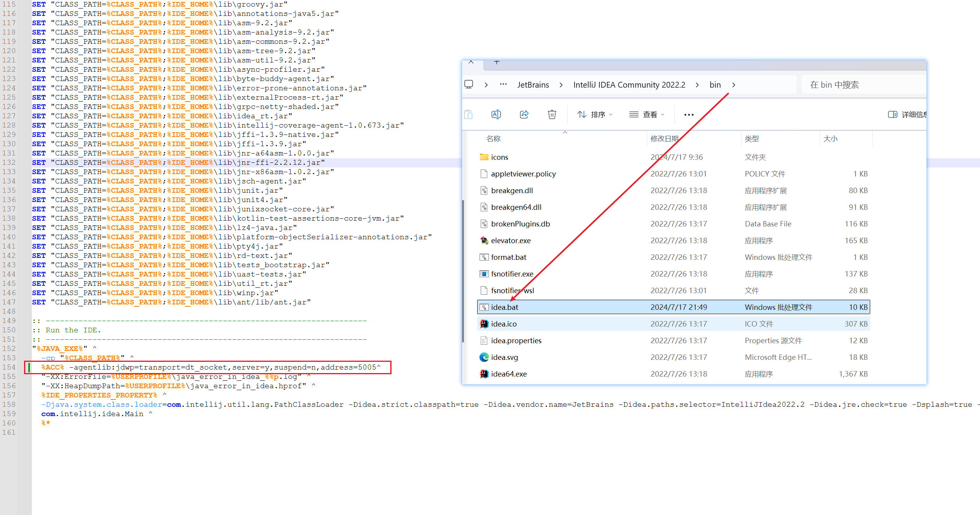Click the idea64.exe application icon
The width and height of the screenshot is (980, 515).
coord(483,373)
